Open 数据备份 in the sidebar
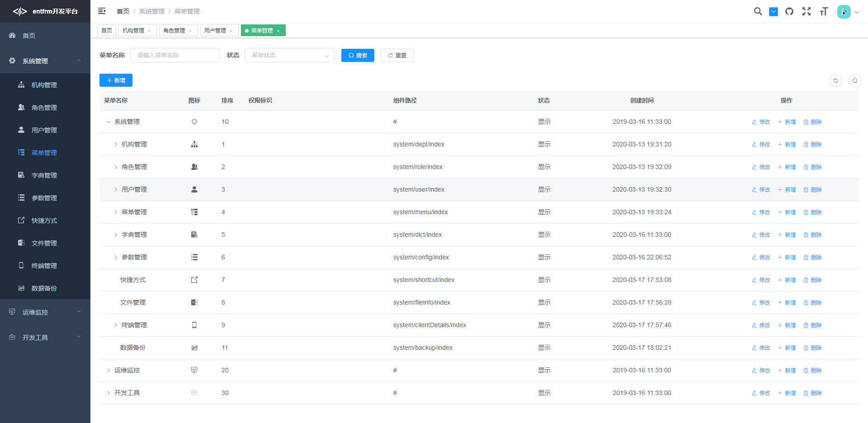Screen dimensions: 868x423 (x=45, y=288)
